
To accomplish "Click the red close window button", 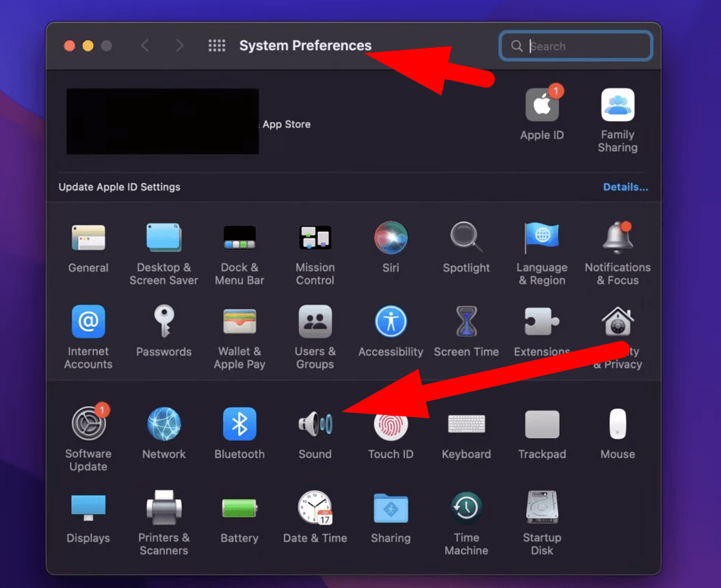I will coord(70,46).
